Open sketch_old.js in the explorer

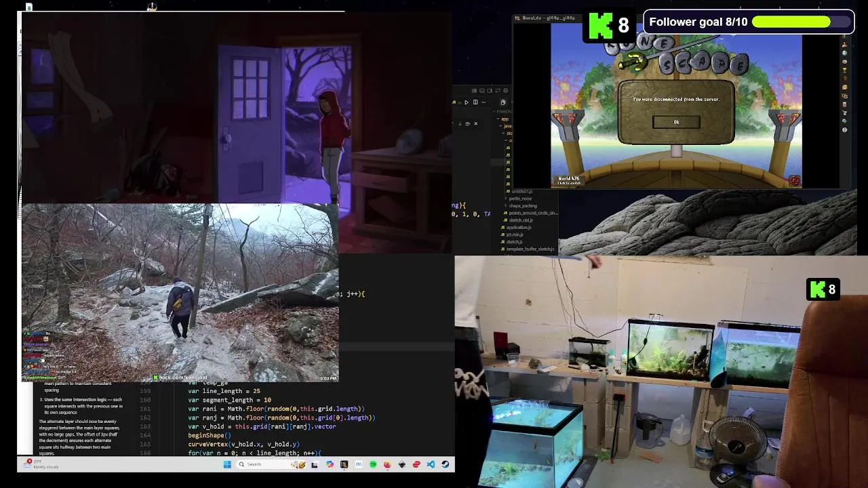pos(519,220)
